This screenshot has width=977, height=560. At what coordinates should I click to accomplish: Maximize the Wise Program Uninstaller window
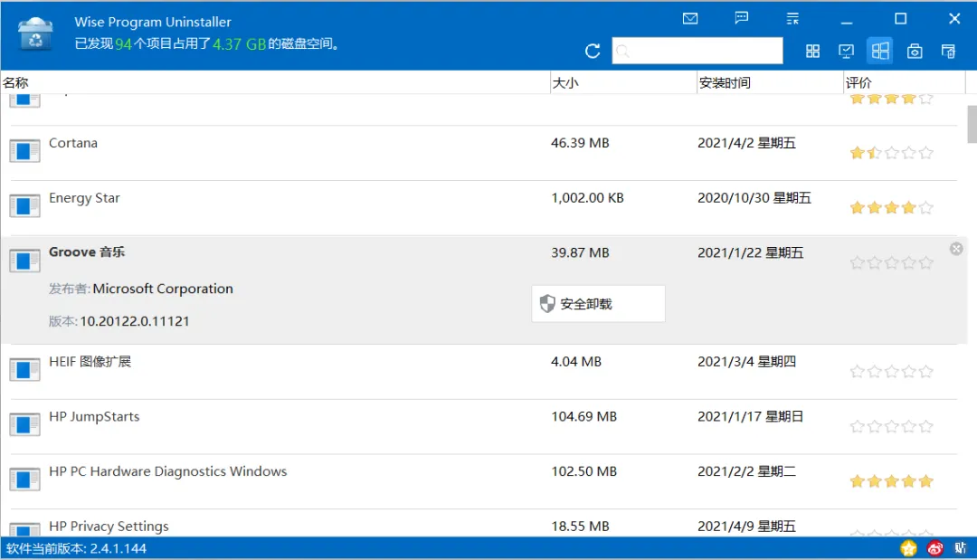[900, 19]
